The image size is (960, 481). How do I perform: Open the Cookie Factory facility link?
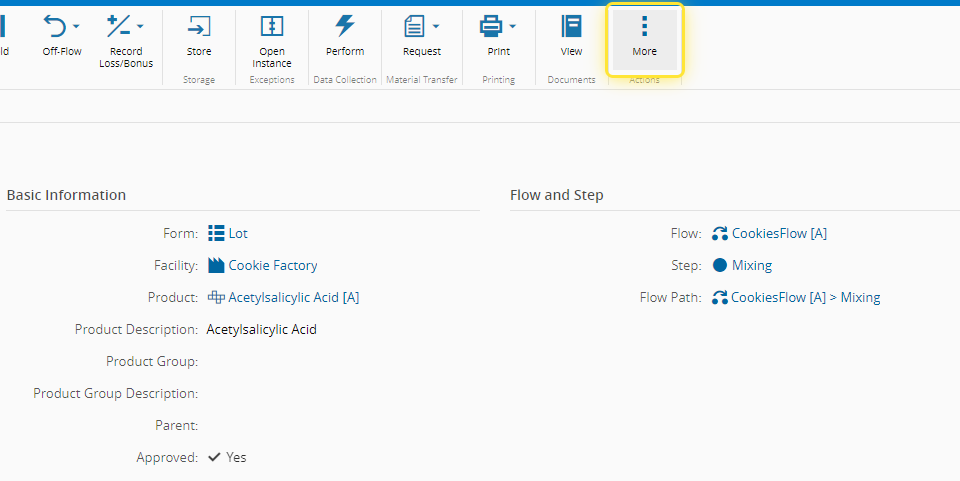tap(272, 265)
